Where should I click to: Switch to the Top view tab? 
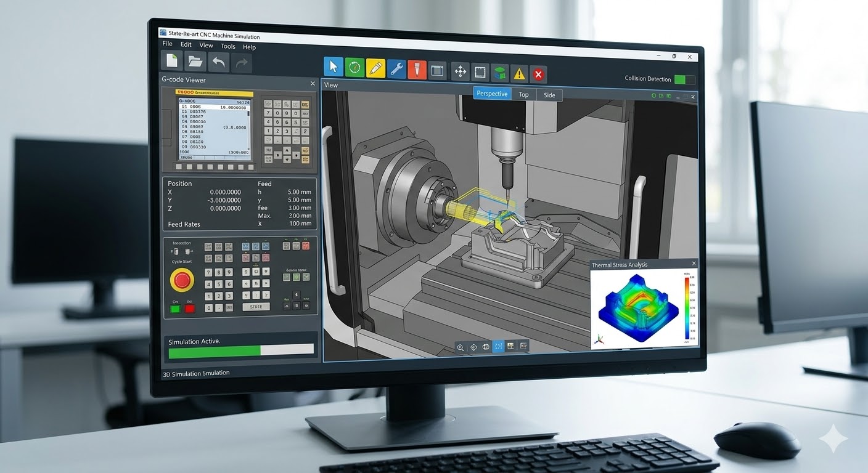(x=523, y=94)
